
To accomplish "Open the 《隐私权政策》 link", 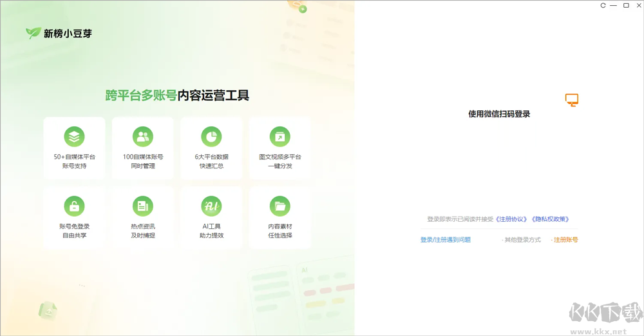I will click(550, 219).
